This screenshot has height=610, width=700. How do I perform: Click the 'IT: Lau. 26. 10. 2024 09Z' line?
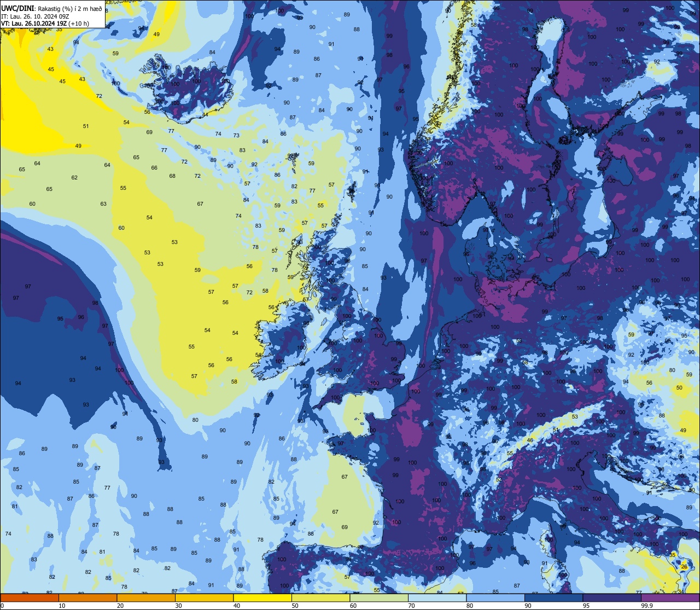tap(35, 16)
